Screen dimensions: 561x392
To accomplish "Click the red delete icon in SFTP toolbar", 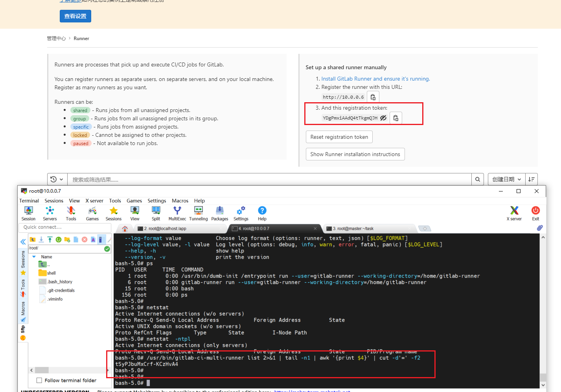I will 85,239.
